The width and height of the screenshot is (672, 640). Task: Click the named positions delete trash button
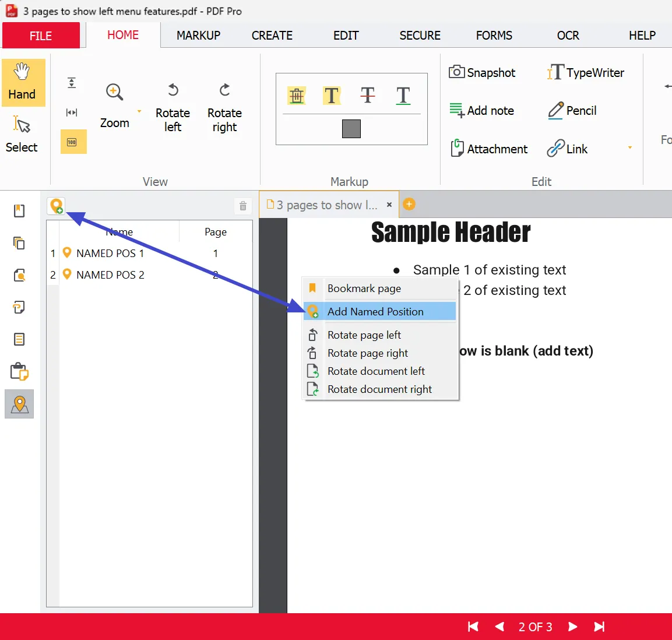(243, 206)
